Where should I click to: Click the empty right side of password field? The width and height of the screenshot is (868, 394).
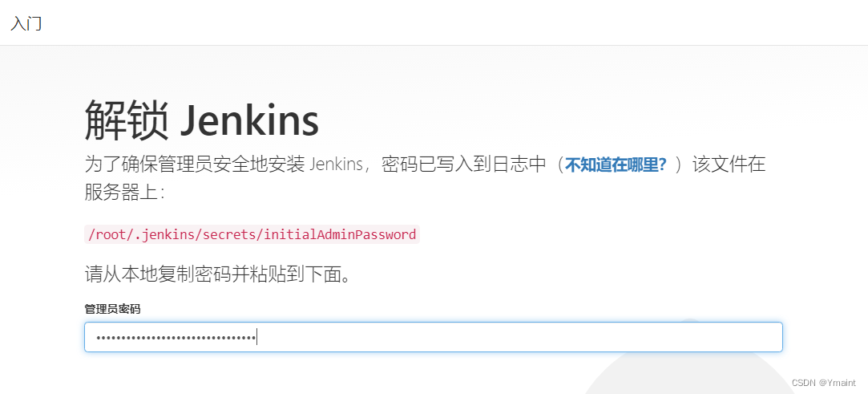pyautogui.click(x=520, y=337)
